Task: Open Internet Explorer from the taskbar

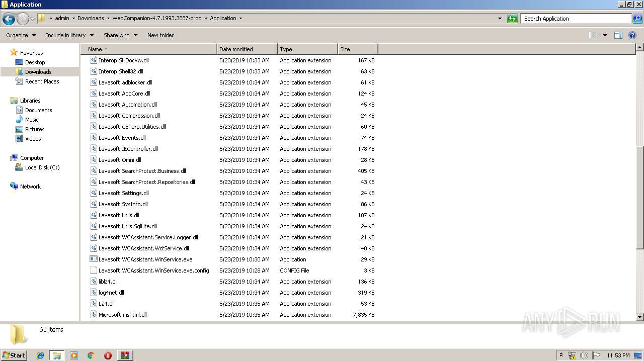Action: 40,355
